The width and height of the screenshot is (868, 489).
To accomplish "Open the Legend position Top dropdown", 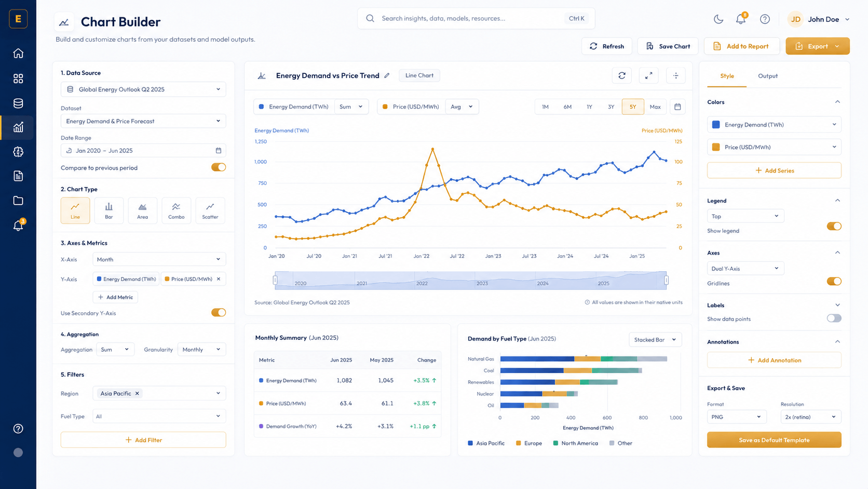I will click(745, 216).
